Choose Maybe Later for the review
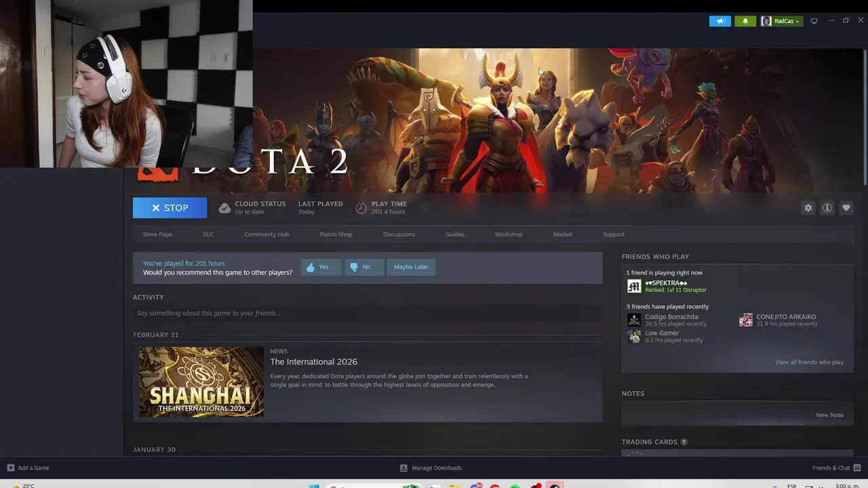This screenshot has width=868, height=488. 411,267
